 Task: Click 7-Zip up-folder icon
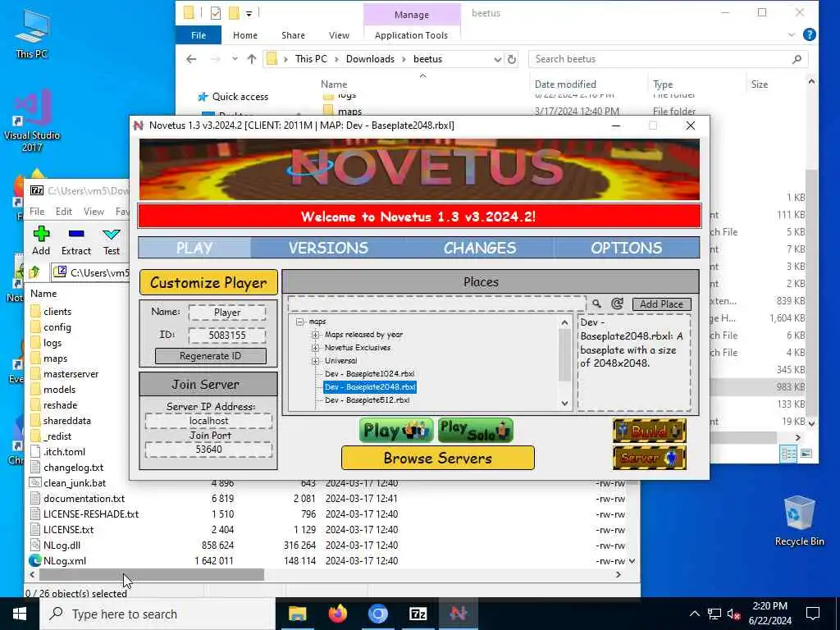click(34, 272)
